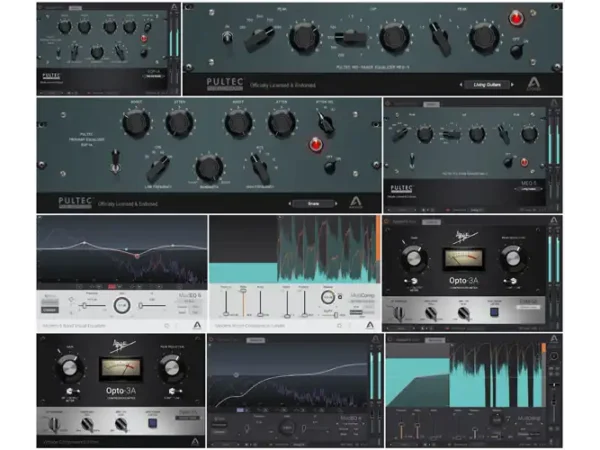Select highlighted band button under dark ModEQ 6 graph
The height and width of the screenshot is (450, 600).
click(240, 410)
